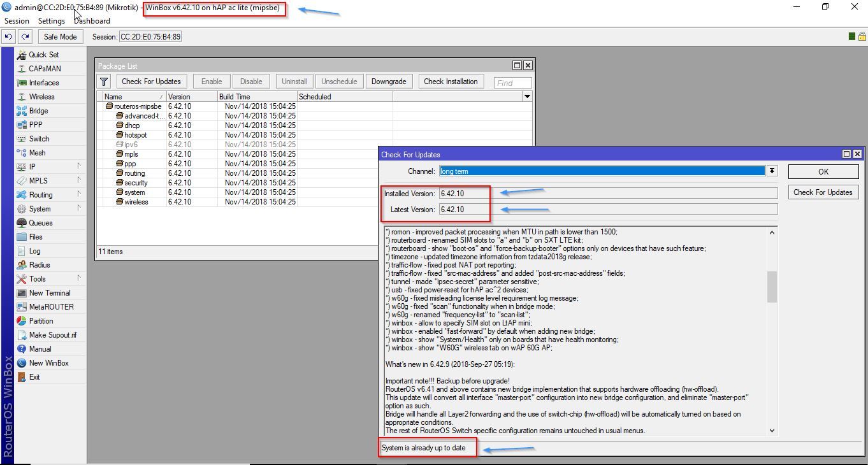Screen dimensions: 868x465
Task: Open the Settings menu
Action: (x=52, y=21)
